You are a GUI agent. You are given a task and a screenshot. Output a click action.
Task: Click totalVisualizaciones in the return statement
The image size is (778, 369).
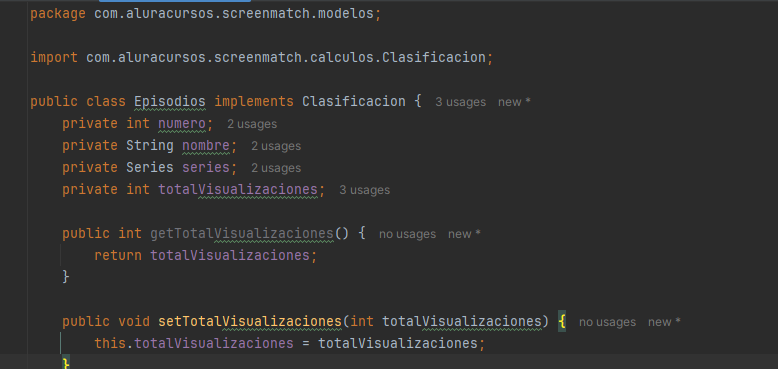tap(230, 255)
